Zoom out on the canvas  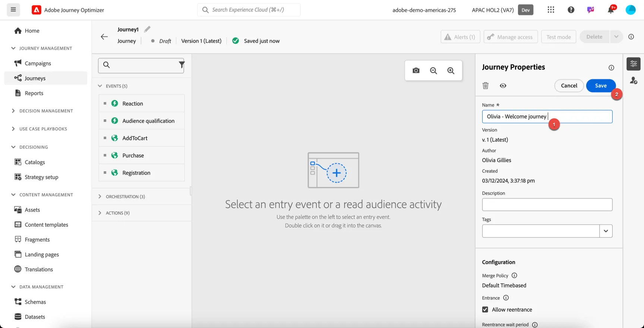tap(433, 70)
